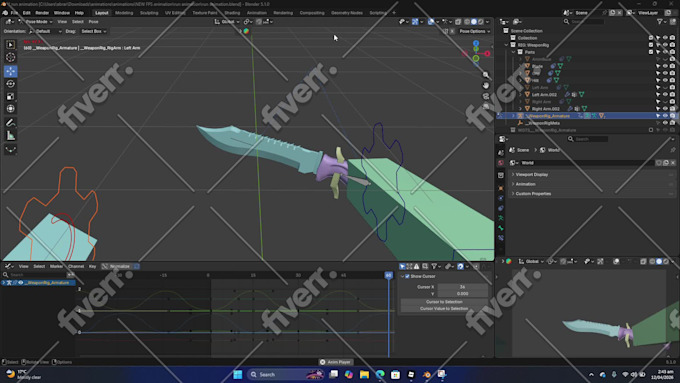Image resolution: width=680 pixels, height=383 pixels.
Task: Collapse the Parts collection in outliner
Action: coord(513,52)
